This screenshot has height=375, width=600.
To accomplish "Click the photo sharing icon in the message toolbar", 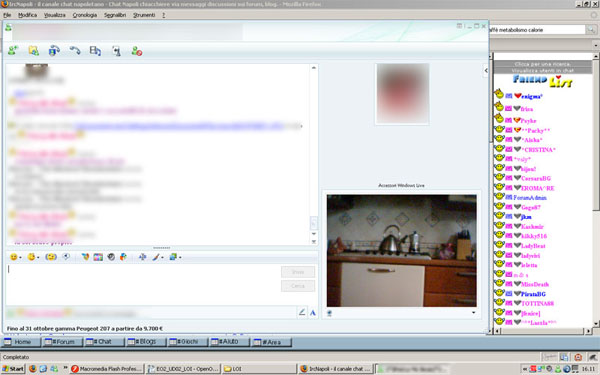I will point(98,257).
